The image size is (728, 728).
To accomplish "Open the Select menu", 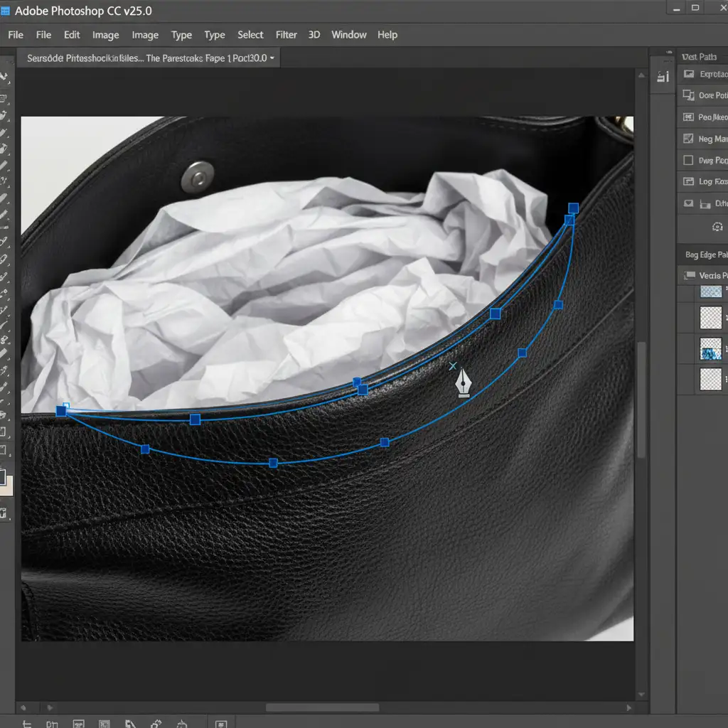I will click(250, 35).
